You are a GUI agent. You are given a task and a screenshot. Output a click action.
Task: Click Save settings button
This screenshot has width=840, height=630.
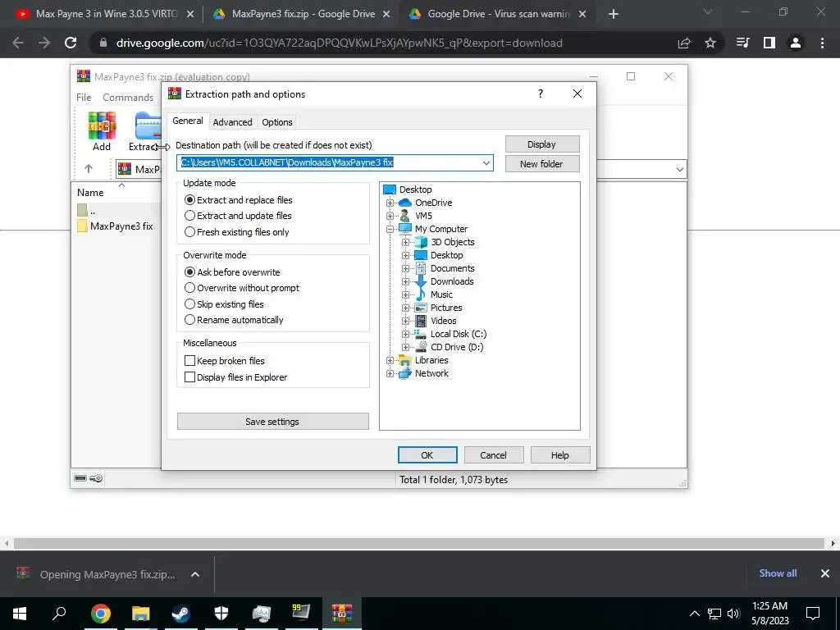[x=272, y=422]
